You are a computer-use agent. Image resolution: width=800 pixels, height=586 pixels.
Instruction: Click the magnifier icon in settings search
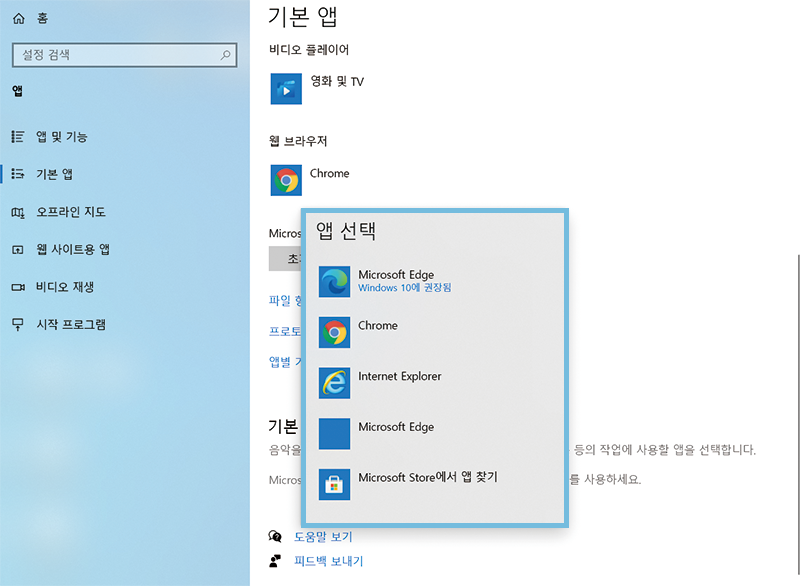click(x=225, y=55)
